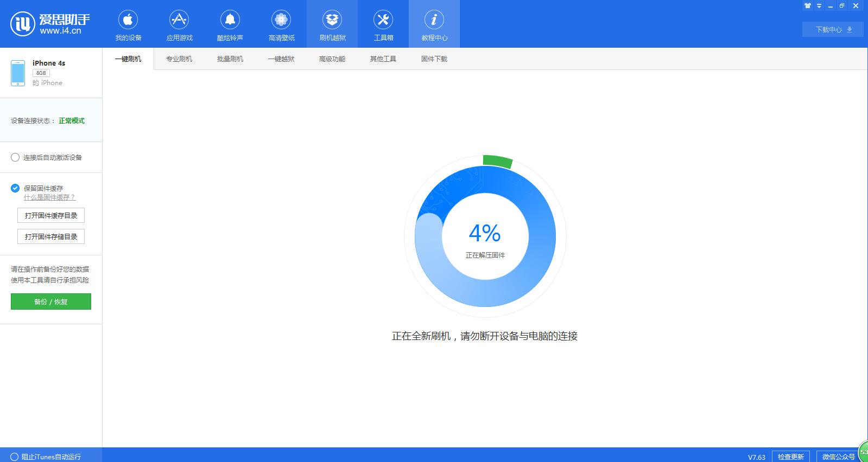
Task: Switch to 批量刷机 tab
Action: tap(230, 59)
